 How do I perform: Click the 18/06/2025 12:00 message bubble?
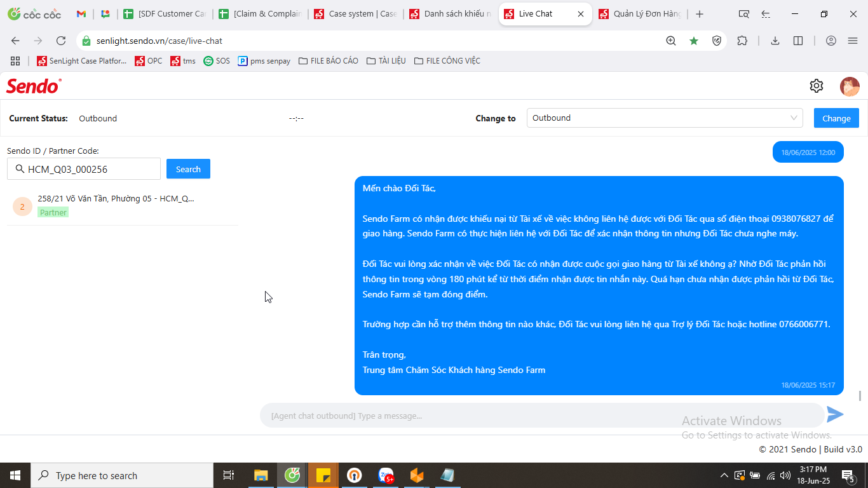(x=808, y=152)
